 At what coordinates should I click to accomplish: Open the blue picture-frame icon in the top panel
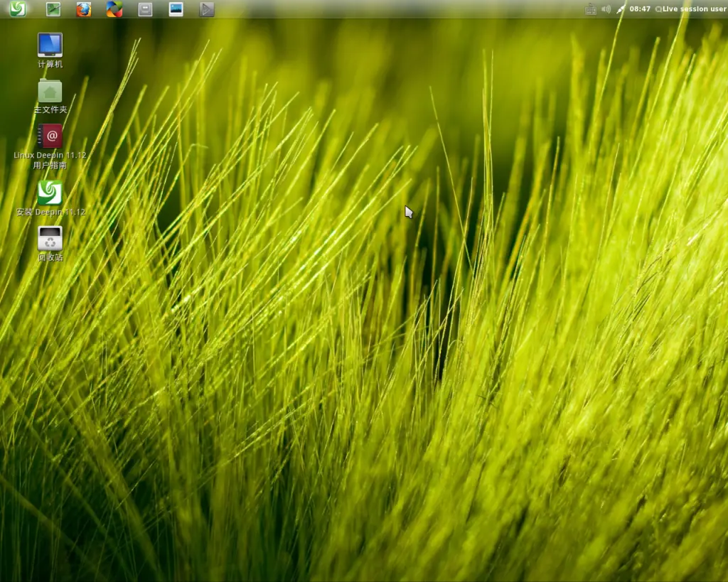pyautogui.click(x=176, y=9)
